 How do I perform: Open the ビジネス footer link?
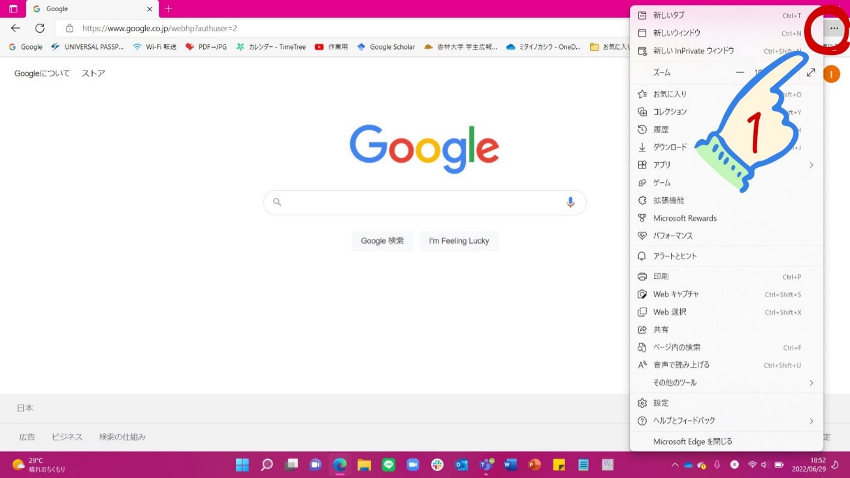(x=67, y=437)
